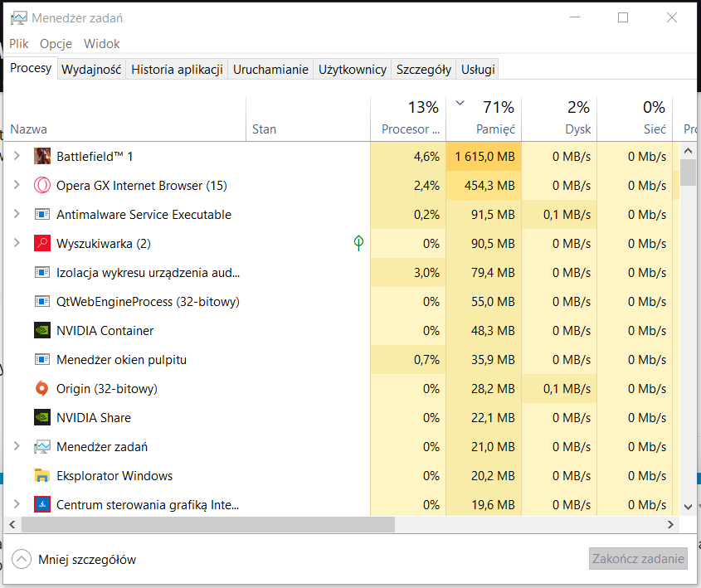This screenshot has height=588, width=701.
Task: Switch to the Wydajność tab
Action: point(92,70)
